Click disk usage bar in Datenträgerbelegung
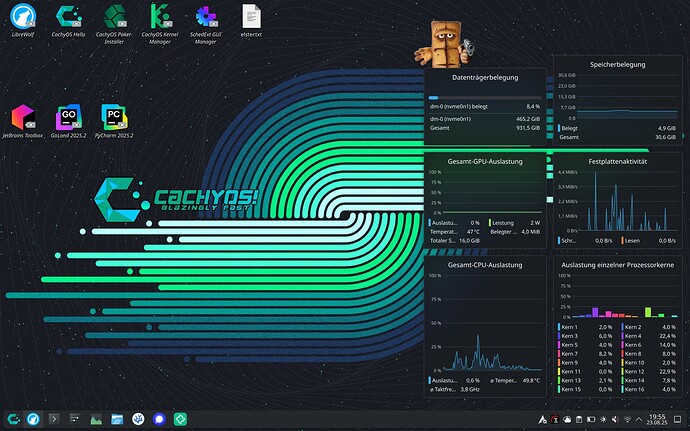Viewport: 690px width, 431px height. [485, 98]
